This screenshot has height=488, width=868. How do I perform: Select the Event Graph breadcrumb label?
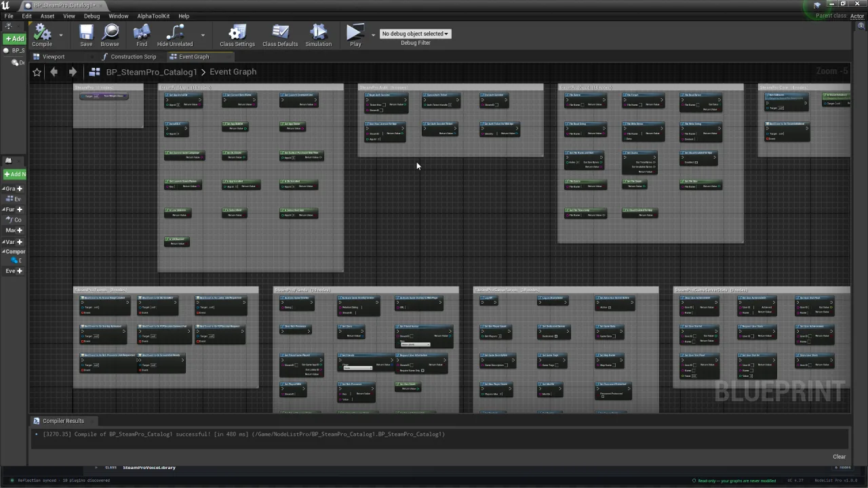point(233,72)
